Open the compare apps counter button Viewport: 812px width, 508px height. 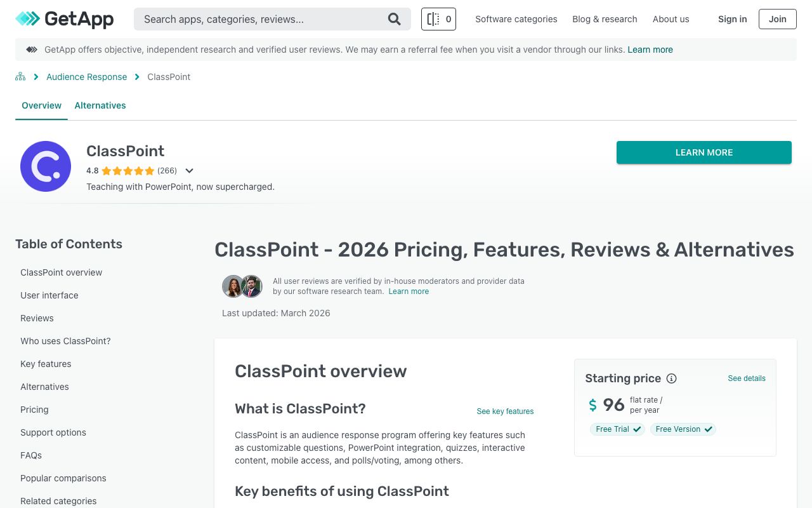pos(438,19)
